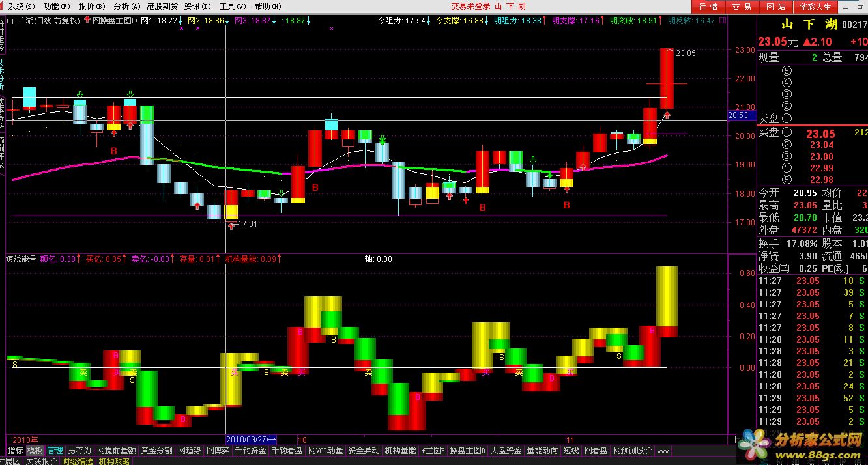Image resolution: width=868 pixels, height=465 pixels.
Task: Switch to 网预测股价 indicator tab
Action: point(632,450)
